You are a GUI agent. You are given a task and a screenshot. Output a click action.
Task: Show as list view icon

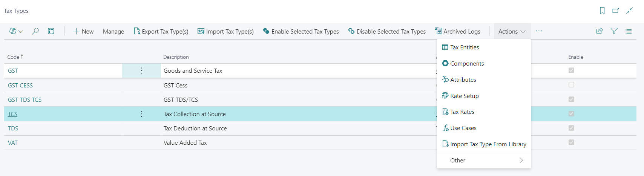[629, 31]
